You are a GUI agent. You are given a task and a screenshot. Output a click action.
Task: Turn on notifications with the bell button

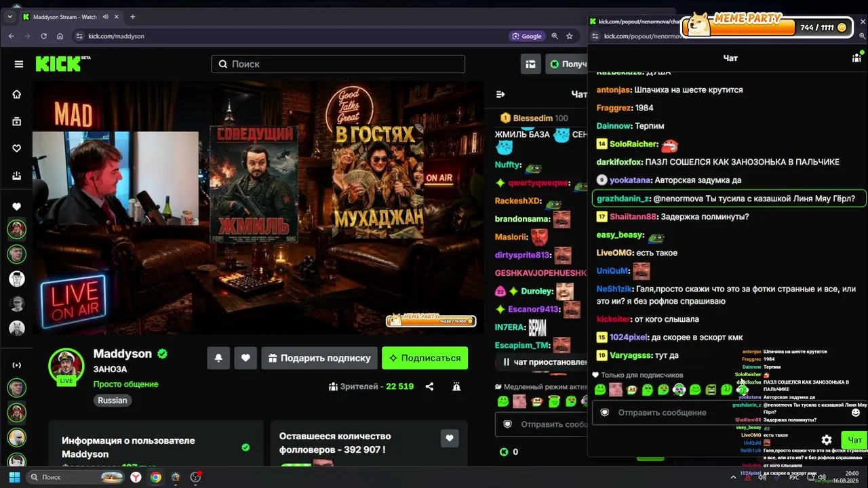pos(218,358)
